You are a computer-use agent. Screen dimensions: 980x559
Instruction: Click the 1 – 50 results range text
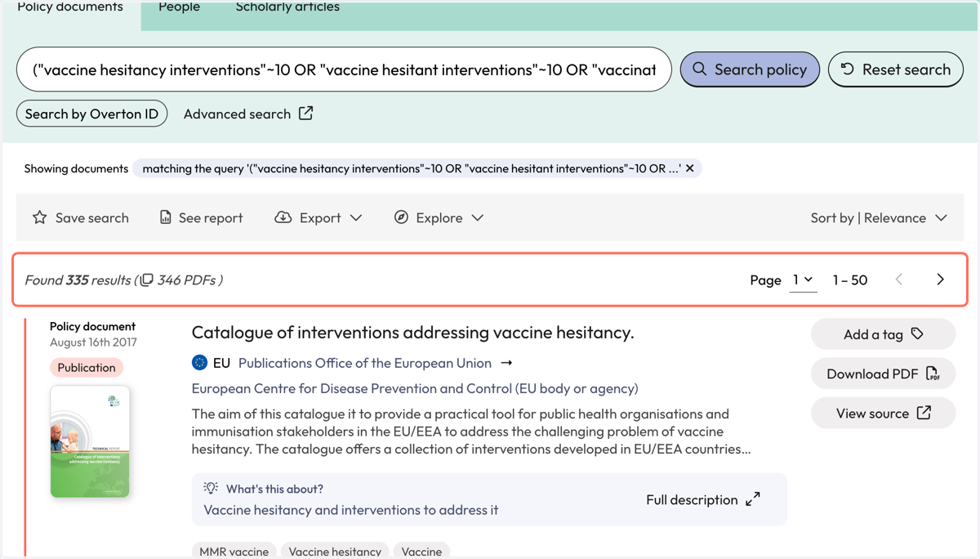coord(849,279)
